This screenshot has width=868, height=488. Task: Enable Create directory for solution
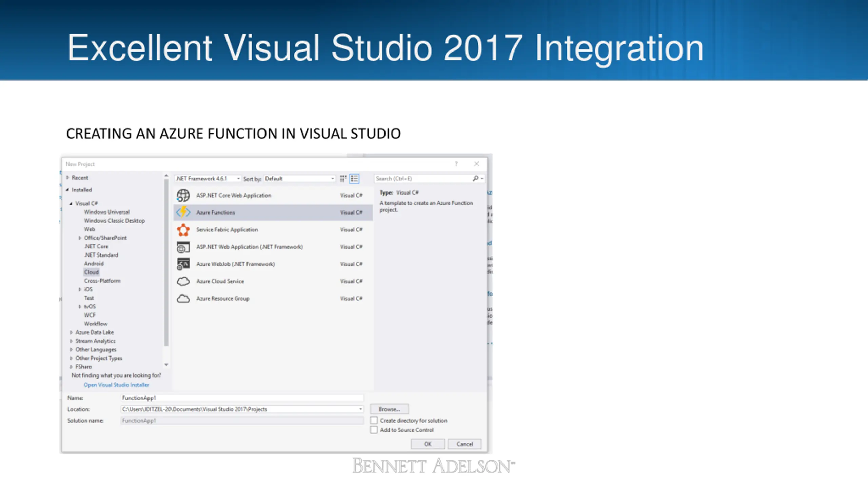click(374, 420)
